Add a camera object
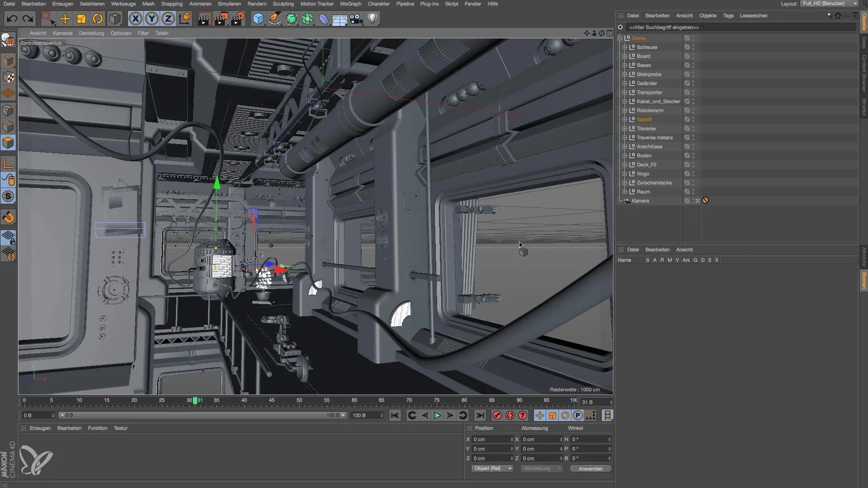This screenshot has height=488, width=868. tap(356, 19)
